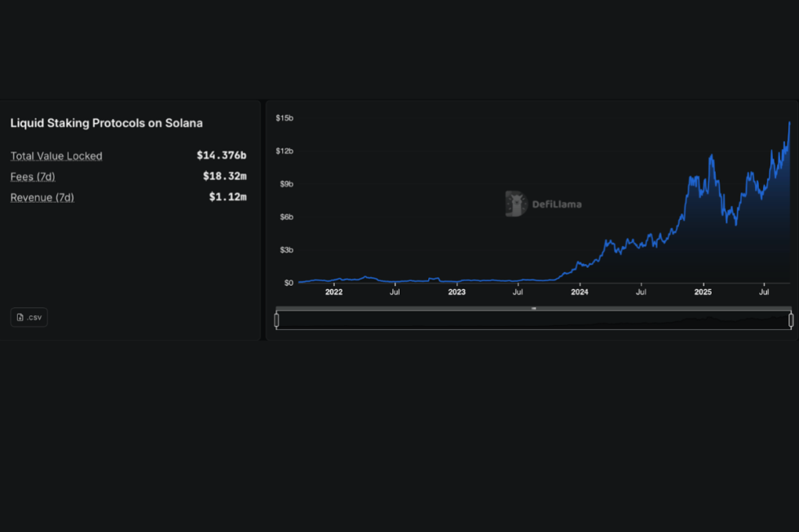The width and height of the screenshot is (799, 532).
Task: Click the range slider's mini chart track
Action: click(533, 321)
